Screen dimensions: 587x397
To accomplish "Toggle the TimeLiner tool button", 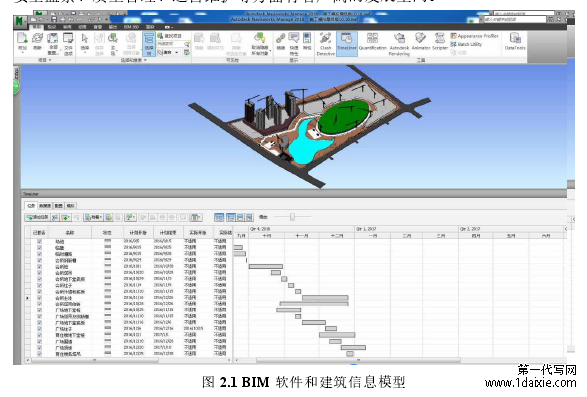I will click(347, 44).
